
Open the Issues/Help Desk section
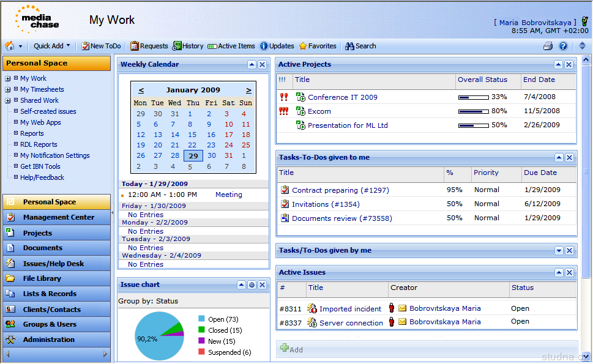tap(53, 264)
